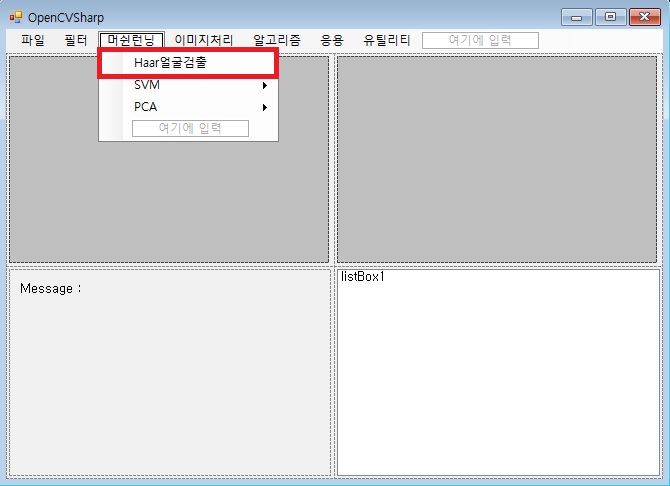Expand the PCA submenu arrow

[x=265, y=107]
